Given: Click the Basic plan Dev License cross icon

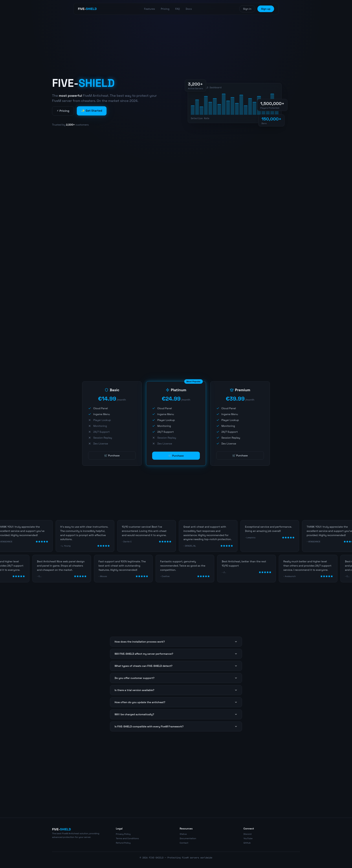Looking at the screenshot, I should click(x=89, y=443).
